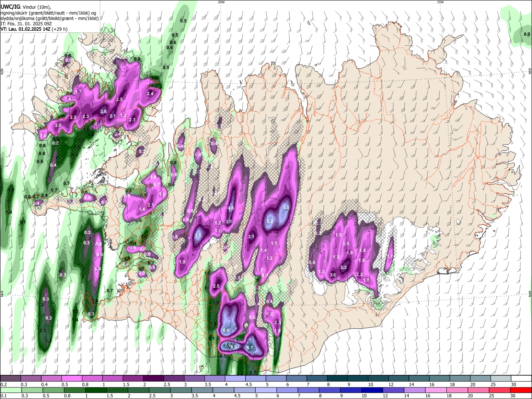Click the '0.2' label on the snow legend
The width and height of the screenshot is (532, 399).
click(3, 384)
